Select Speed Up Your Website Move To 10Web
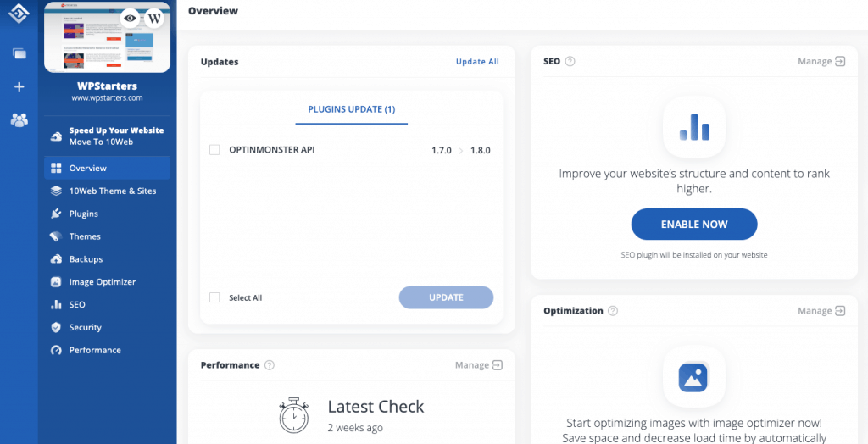Viewport: 868px width, 444px height. 108,136
